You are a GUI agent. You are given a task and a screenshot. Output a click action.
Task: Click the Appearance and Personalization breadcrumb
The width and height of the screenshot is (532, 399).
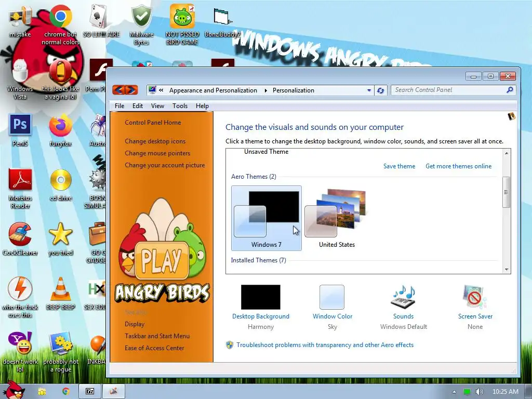coord(213,90)
